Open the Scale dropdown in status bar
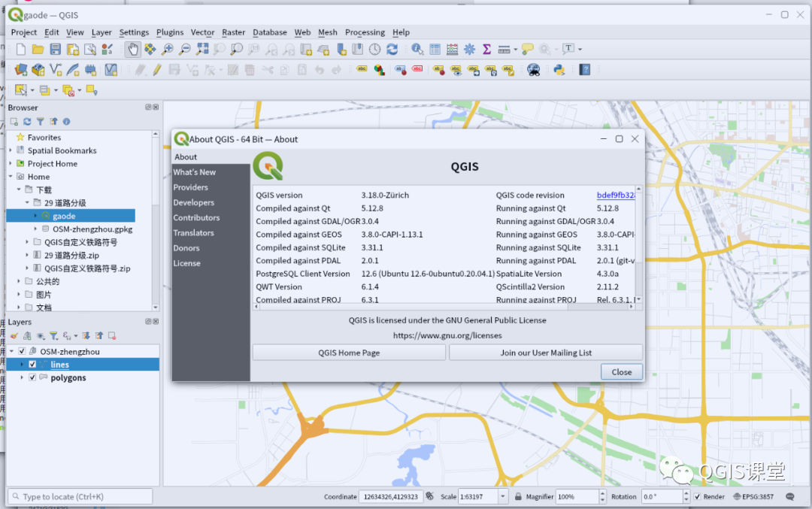 502,496
